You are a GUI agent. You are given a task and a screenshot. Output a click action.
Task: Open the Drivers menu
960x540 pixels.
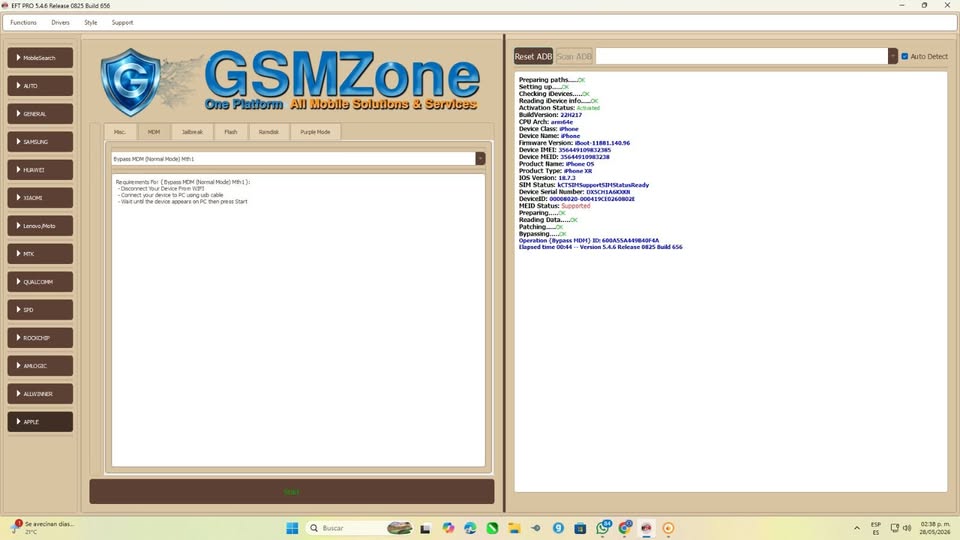60,23
